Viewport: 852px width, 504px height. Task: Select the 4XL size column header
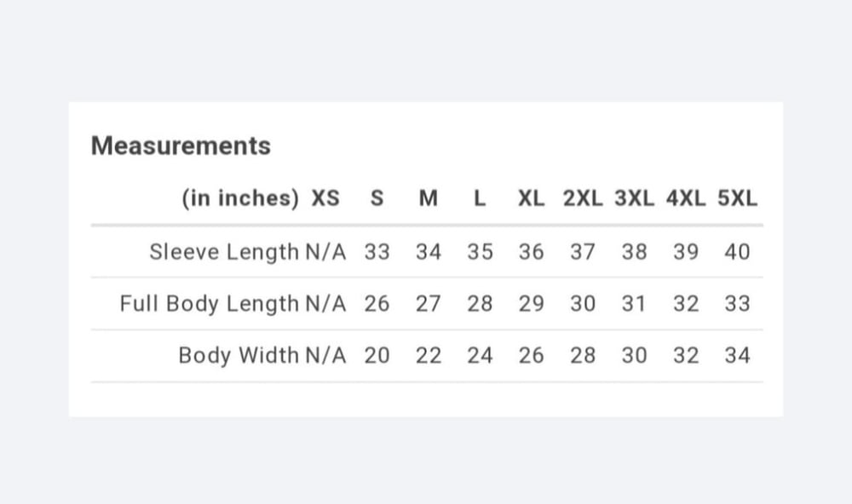coord(686,198)
